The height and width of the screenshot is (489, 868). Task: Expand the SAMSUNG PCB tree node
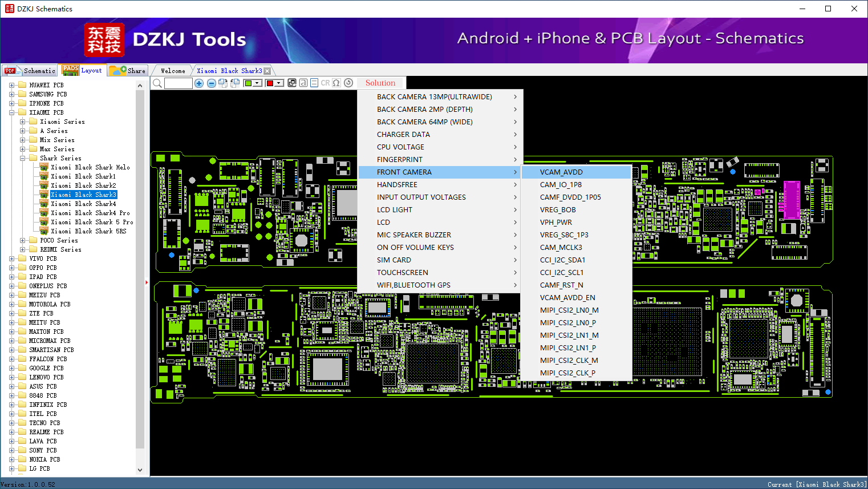[x=11, y=94]
